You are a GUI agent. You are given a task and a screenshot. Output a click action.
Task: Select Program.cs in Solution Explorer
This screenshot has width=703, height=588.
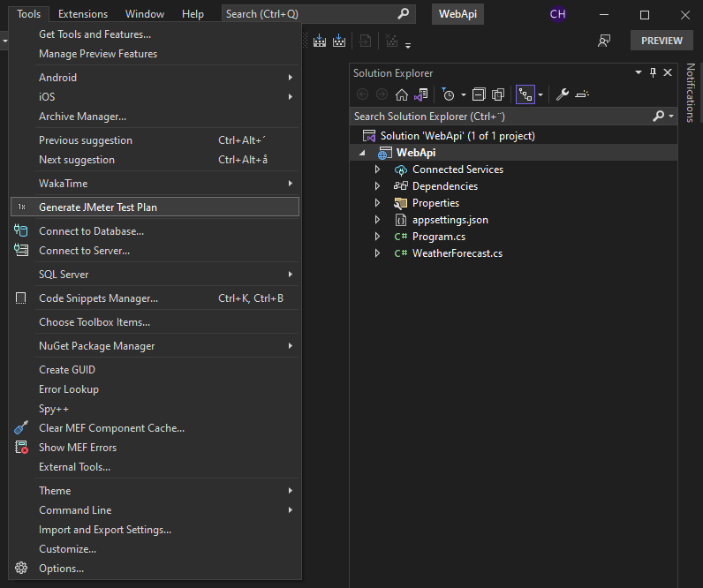(x=439, y=237)
